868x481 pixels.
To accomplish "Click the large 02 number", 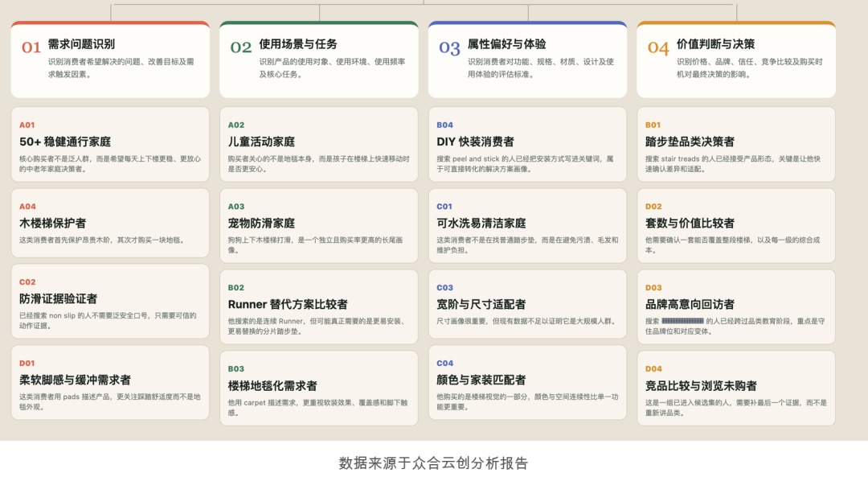I will 241,47.
